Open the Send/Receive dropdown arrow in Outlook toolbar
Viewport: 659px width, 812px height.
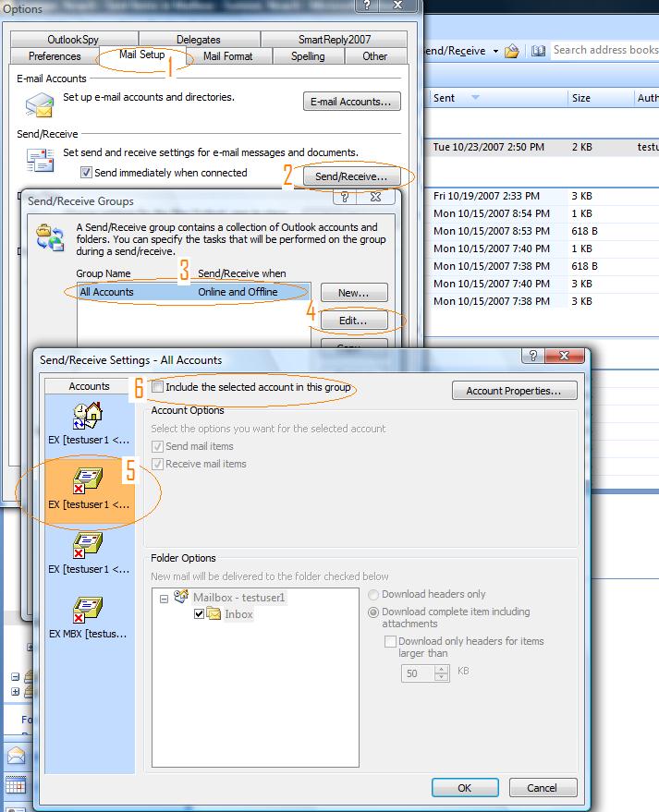pyautogui.click(x=495, y=51)
